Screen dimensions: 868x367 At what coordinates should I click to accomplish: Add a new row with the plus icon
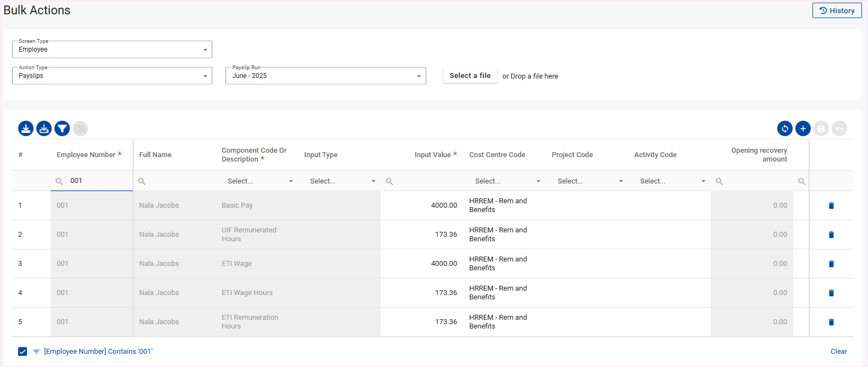tap(803, 129)
